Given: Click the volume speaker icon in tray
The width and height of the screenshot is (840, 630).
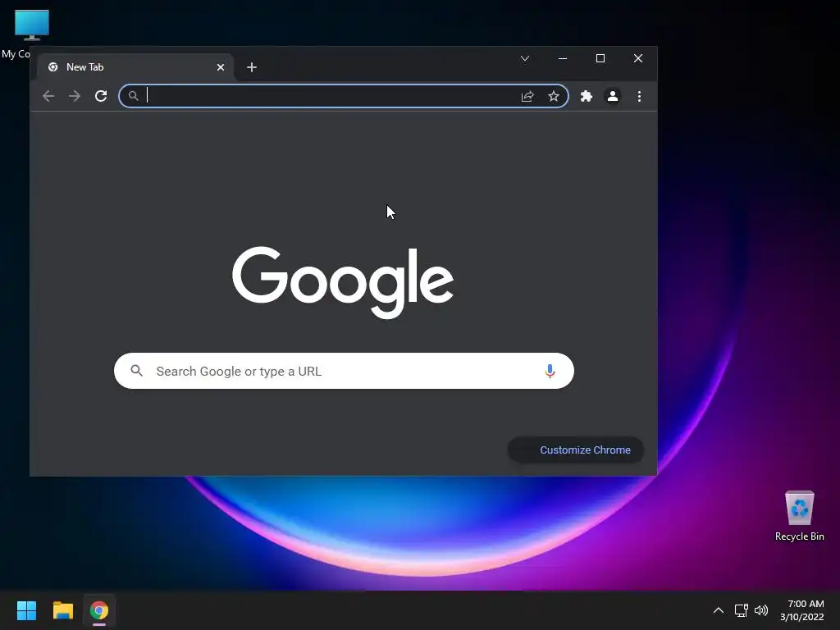Looking at the screenshot, I should 761,610.
